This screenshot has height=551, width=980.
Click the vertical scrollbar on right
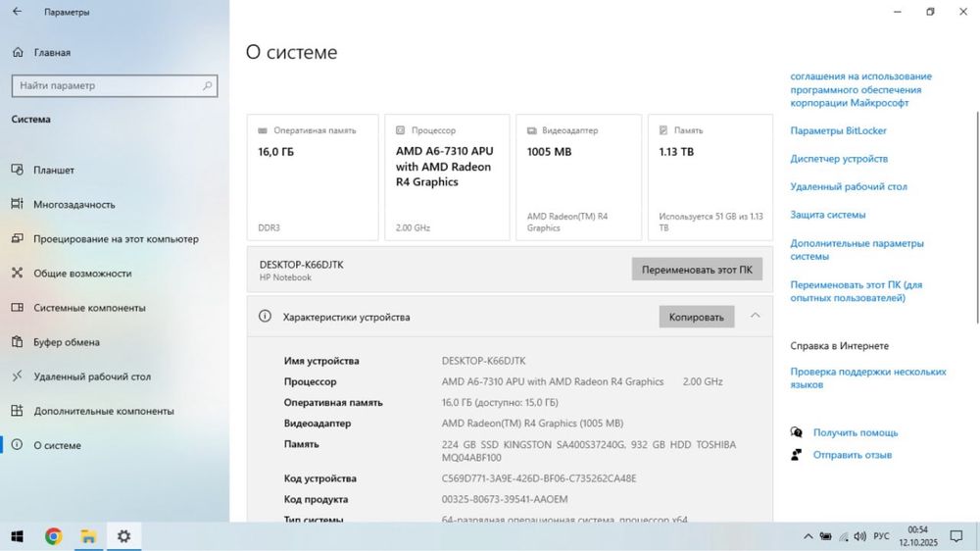977,219
